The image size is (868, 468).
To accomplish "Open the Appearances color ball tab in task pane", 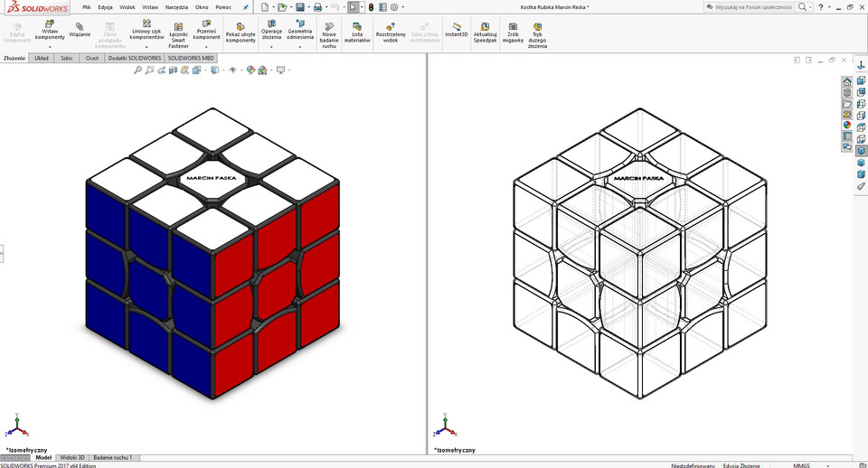I will click(x=847, y=125).
